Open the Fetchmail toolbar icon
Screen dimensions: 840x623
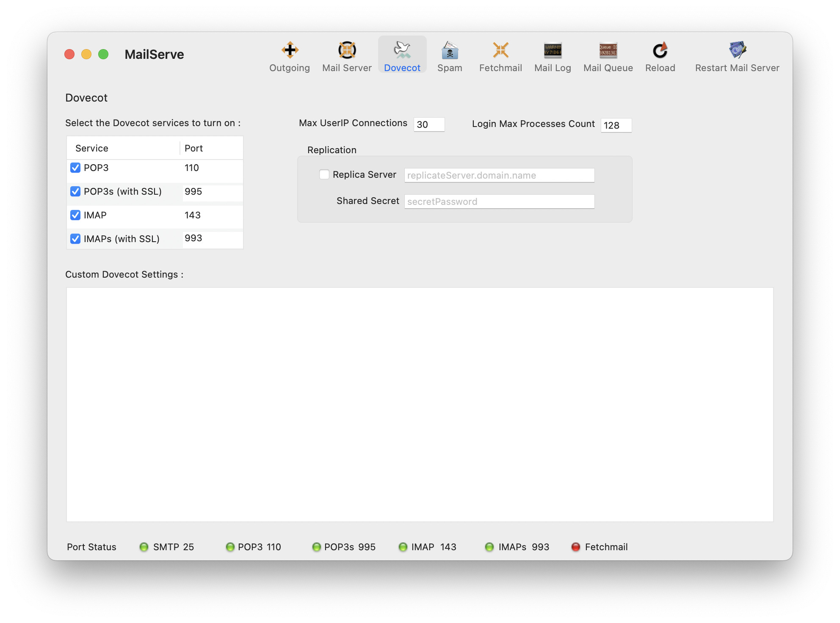tap(500, 51)
